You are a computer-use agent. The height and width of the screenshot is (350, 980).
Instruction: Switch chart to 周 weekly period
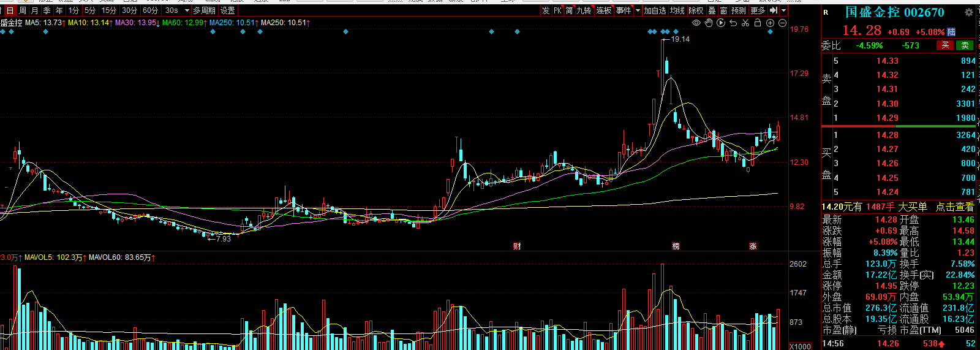[x=23, y=10]
